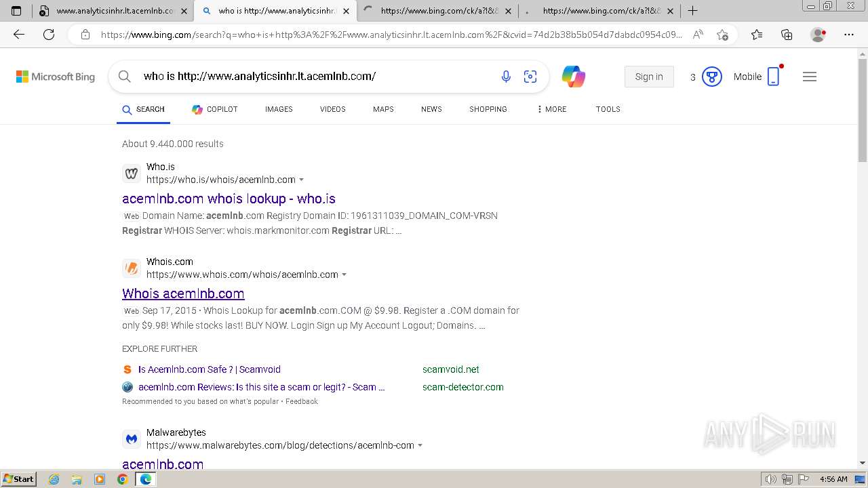Click the Mobile phone icon

pos(774,77)
